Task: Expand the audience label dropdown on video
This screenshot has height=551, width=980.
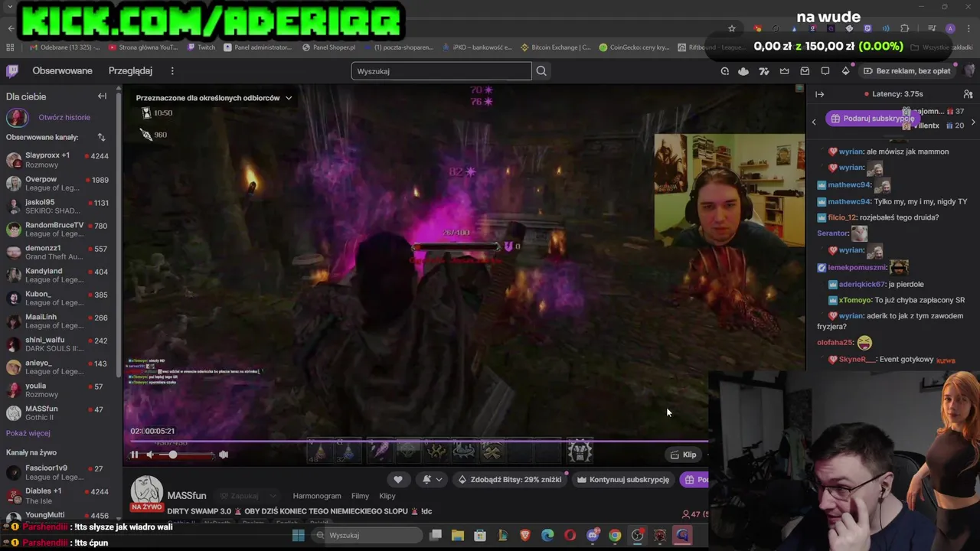Action: (289, 98)
